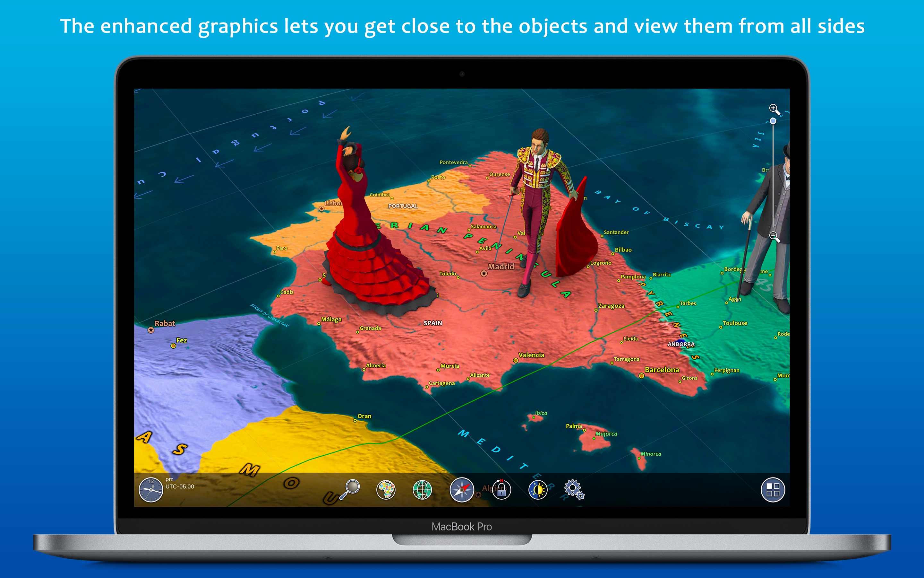Click the Ibiza island label
The image size is (924, 578).
click(541, 413)
